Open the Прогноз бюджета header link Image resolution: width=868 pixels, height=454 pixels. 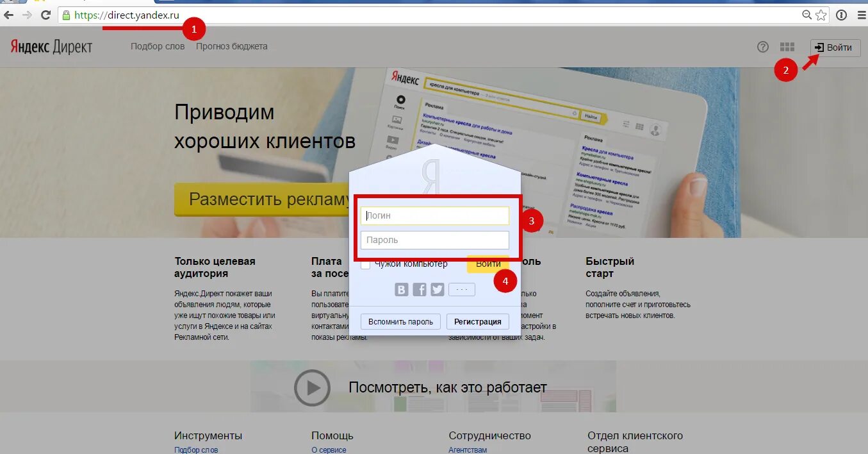click(x=232, y=46)
